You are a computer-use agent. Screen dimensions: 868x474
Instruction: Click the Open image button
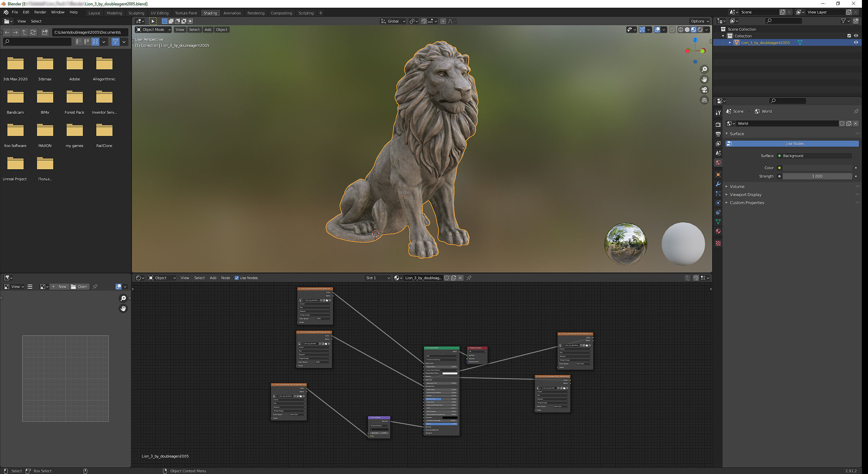[x=79, y=287]
